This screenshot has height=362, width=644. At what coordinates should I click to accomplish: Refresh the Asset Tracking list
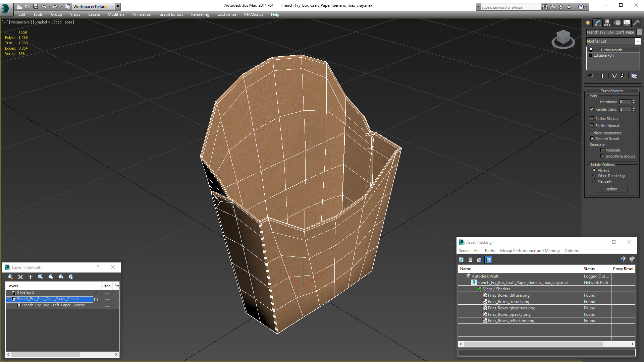pyautogui.click(x=462, y=260)
